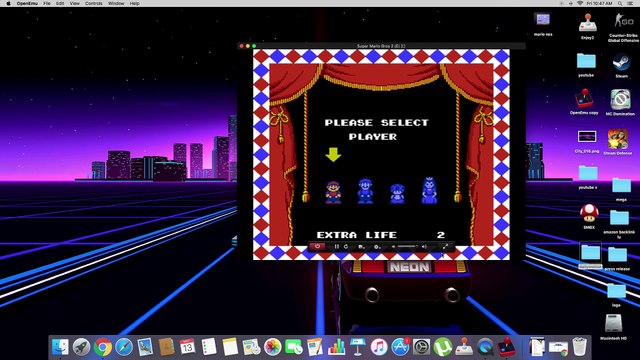The height and width of the screenshot is (360, 640).
Task: Open Notes from the Dock
Action: pyautogui.click(x=230, y=347)
